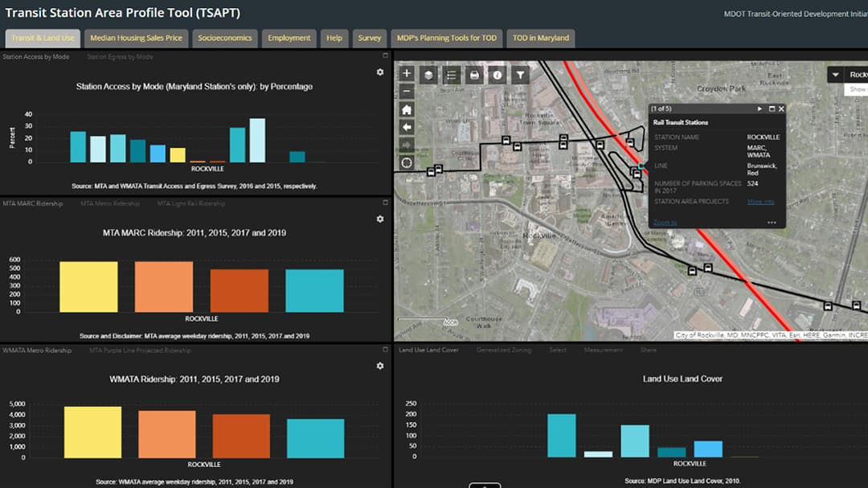Select the map zoom in tool
The image size is (868, 488).
407,75
